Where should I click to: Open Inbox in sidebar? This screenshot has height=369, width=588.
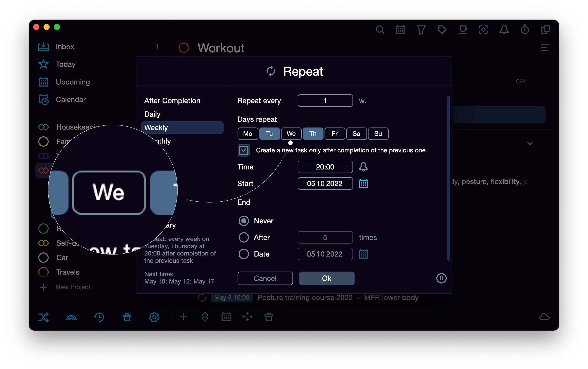coord(65,47)
